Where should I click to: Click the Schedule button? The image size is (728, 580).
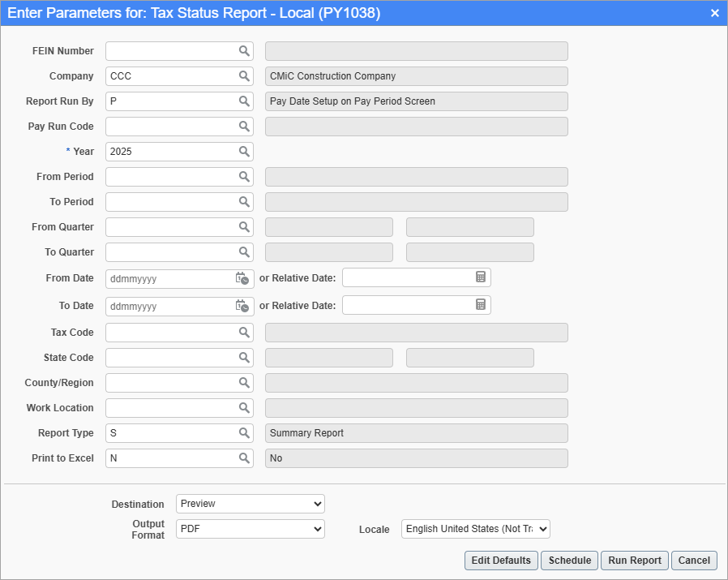click(x=569, y=560)
